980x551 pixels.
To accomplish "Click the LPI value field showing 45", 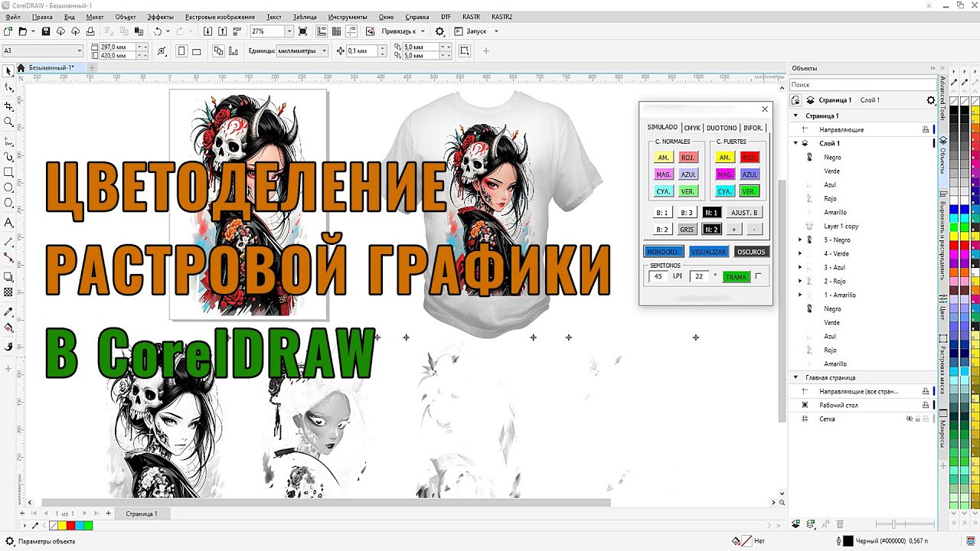I will coord(658,276).
